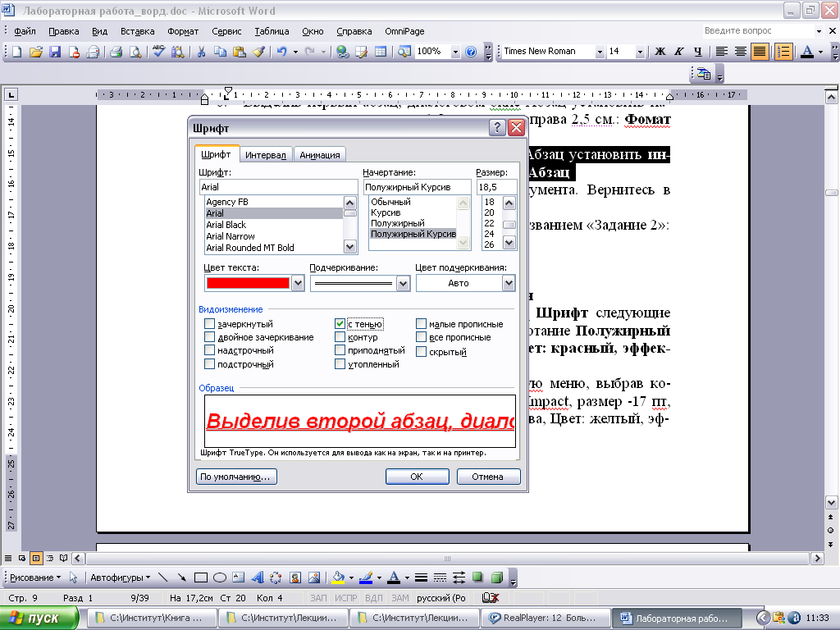840x630 pixels.
Task: Confirm font settings with OK
Action: [417, 477]
